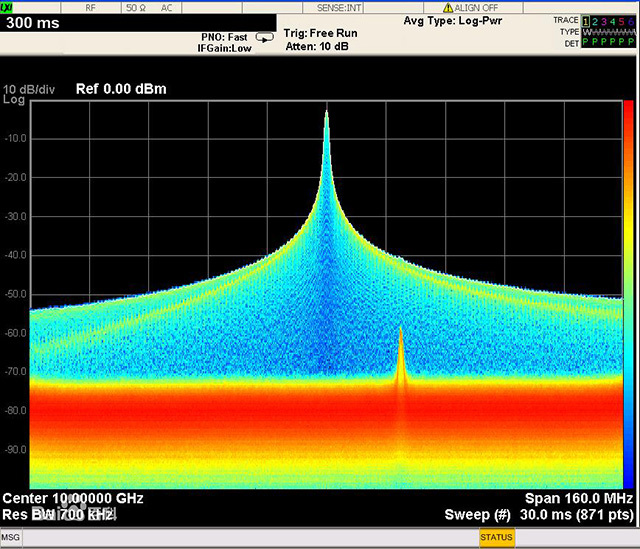
Task: Click the RF input status cell
Action: tap(91, 8)
